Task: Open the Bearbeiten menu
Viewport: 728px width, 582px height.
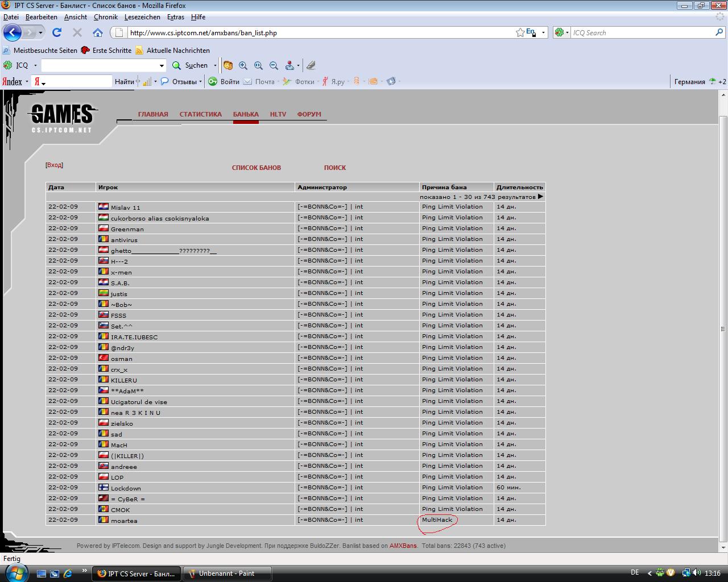Action: [x=41, y=17]
